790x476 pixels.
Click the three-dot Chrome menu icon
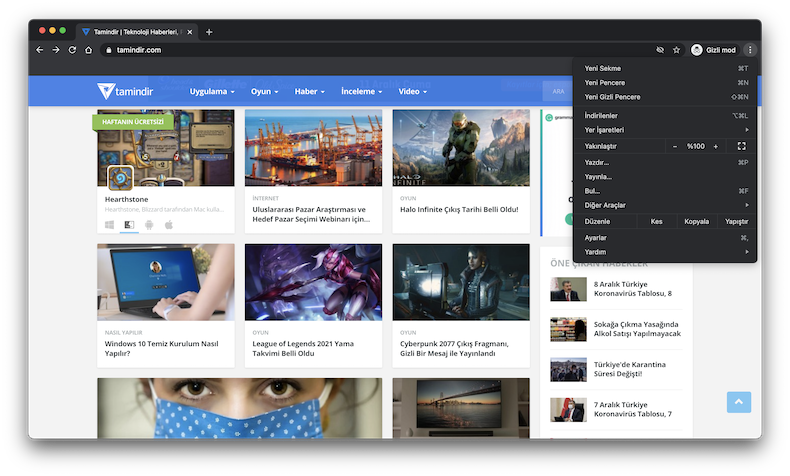pyautogui.click(x=750, y=50)
